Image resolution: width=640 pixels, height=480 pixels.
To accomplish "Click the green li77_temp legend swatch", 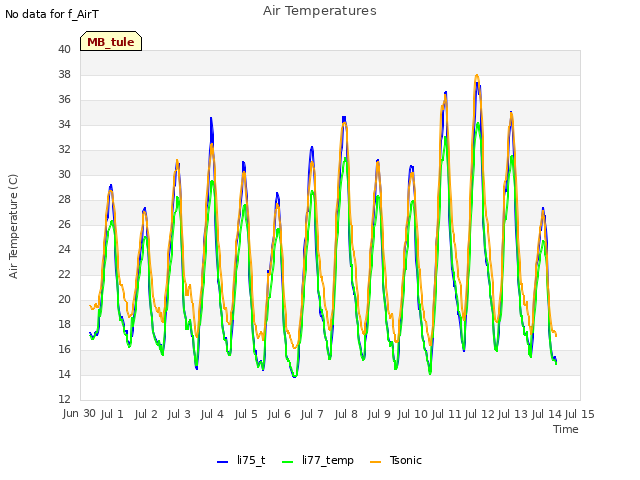I will 287,461.
